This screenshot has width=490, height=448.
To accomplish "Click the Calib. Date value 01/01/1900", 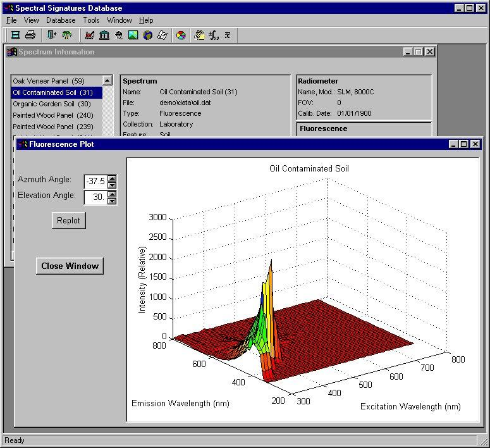I will coord(354,113).
